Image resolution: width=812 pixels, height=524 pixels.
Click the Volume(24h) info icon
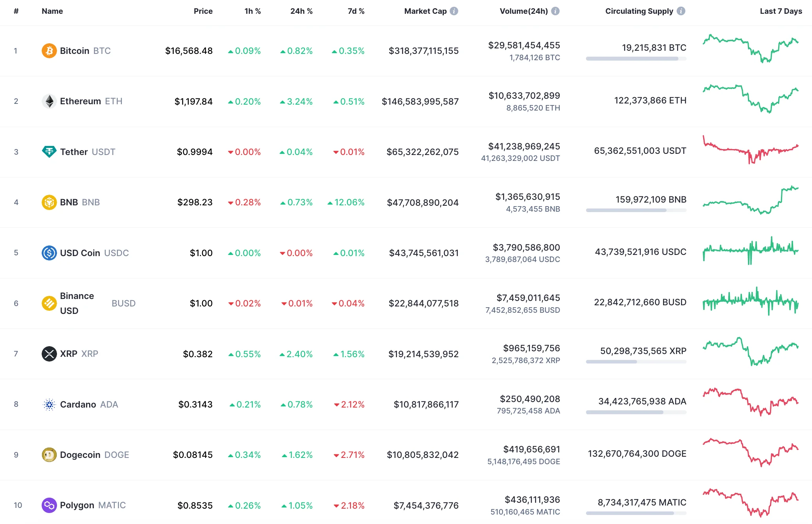pos(555,11)
